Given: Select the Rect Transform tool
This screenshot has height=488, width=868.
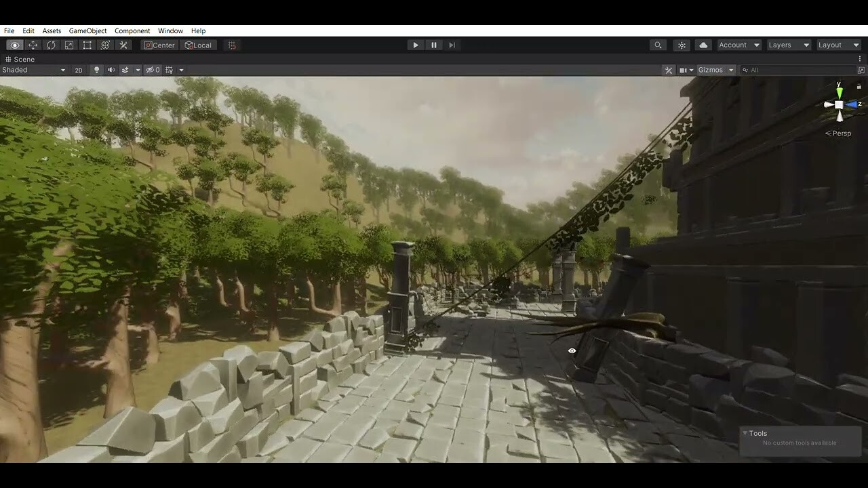Looking at the screenshot, I should coord(86,45).
